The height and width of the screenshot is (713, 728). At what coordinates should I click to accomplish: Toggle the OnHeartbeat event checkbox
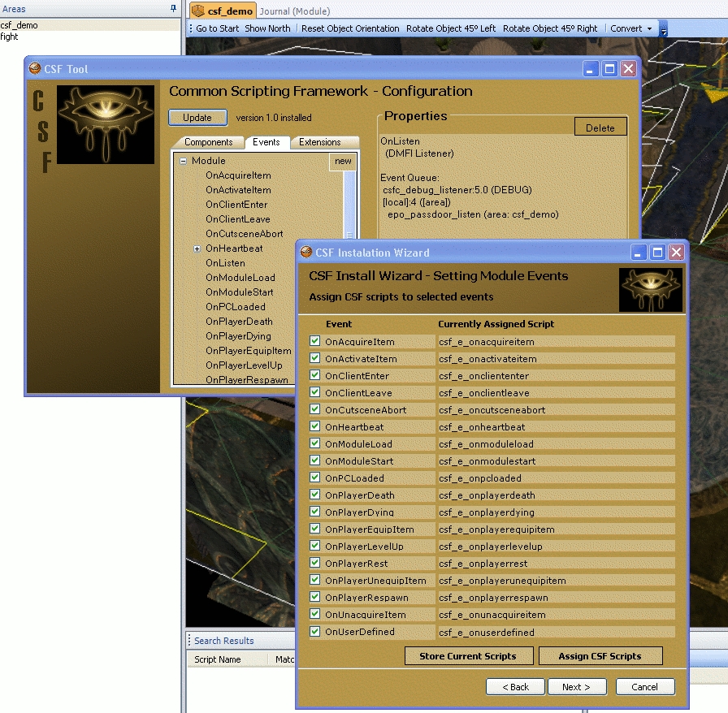click(315, 427)
